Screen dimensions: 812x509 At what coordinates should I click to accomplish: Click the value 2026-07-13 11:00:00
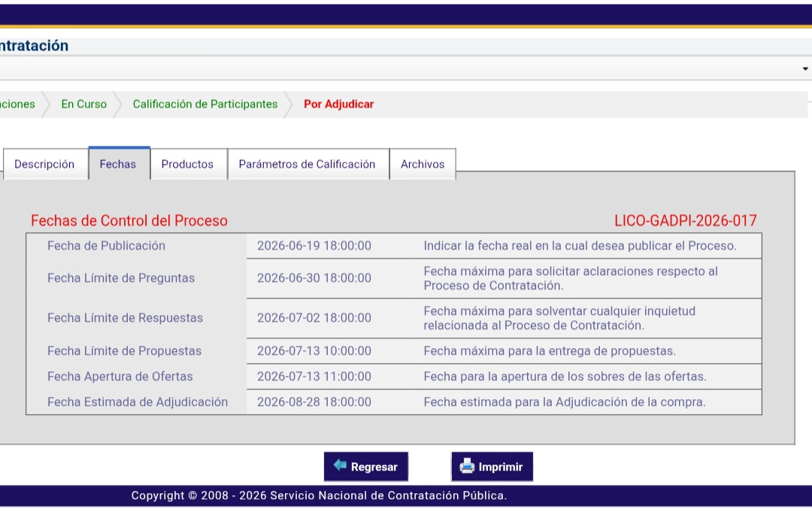pyautogui.click(x=314, y=377)
